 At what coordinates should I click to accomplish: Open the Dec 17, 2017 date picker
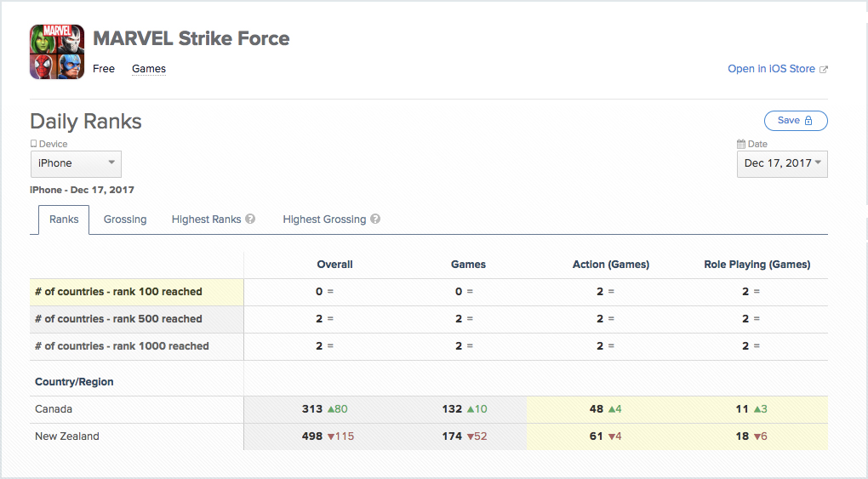pyautogui.click(x=781, y=163)
